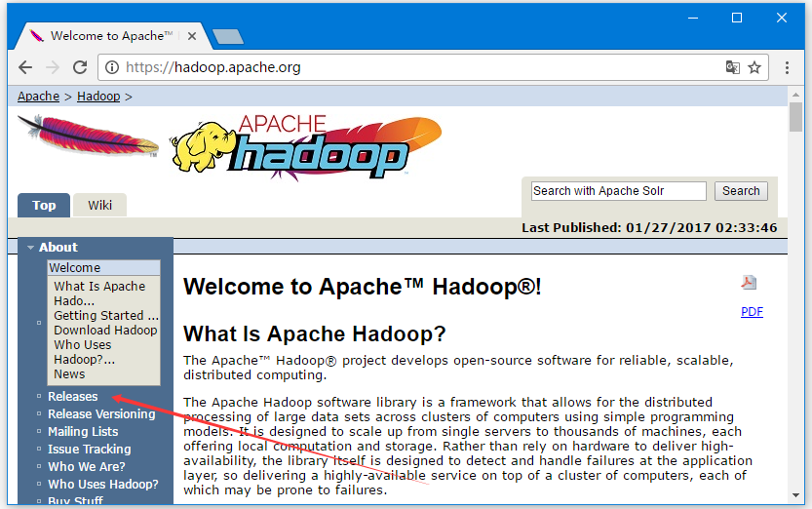
Task: Select the Welcome to Apache browser tab
Action: [111, 36]
